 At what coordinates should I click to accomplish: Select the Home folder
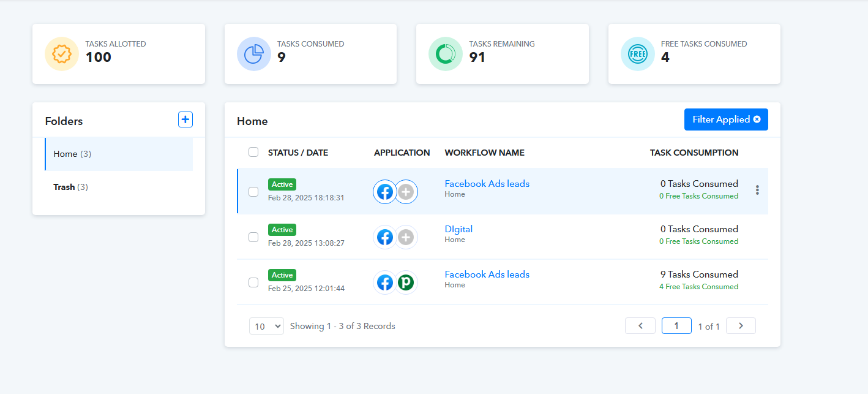coord(119,154)
